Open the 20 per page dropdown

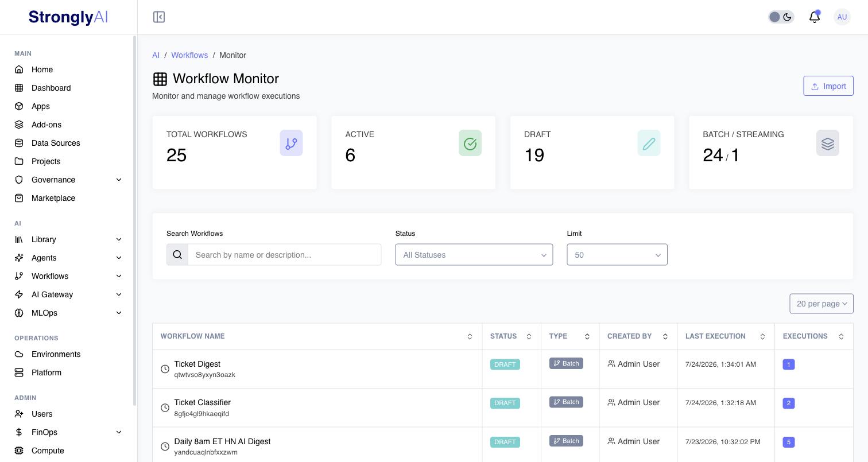(821, 304)
